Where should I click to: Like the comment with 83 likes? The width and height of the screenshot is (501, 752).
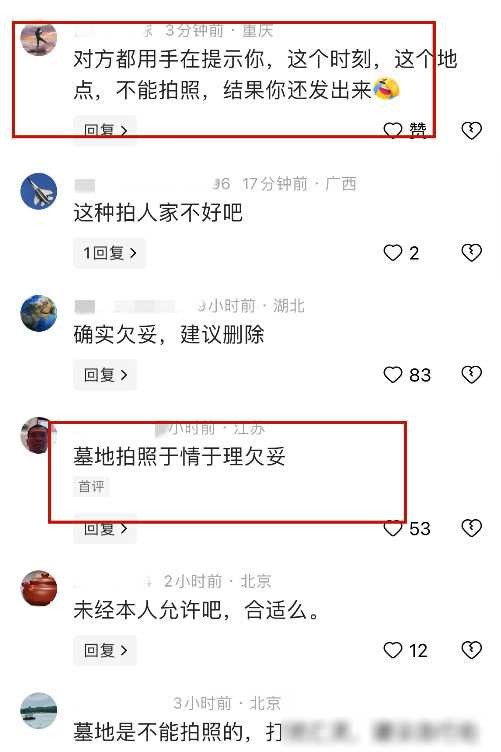[x=393, y=375]
